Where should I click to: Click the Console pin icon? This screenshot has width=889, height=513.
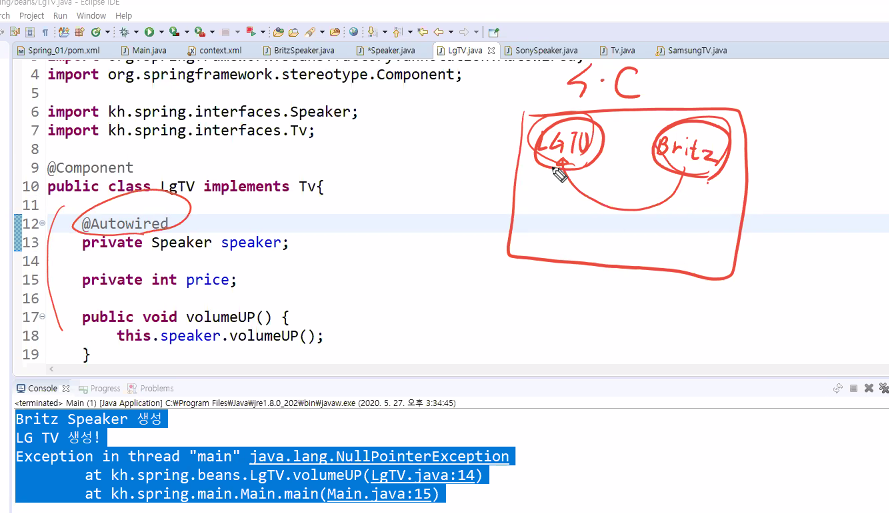point(838,388)
